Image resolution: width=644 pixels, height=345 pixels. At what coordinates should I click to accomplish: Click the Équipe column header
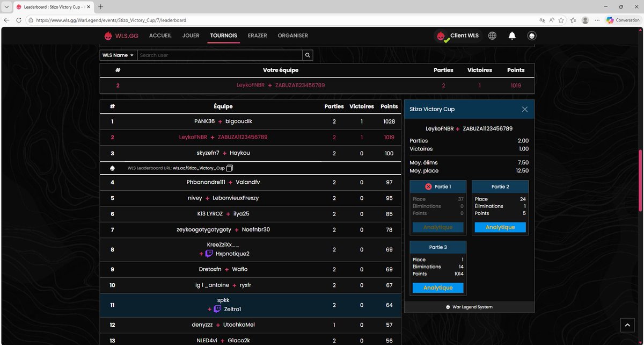[x=223, y=106]
